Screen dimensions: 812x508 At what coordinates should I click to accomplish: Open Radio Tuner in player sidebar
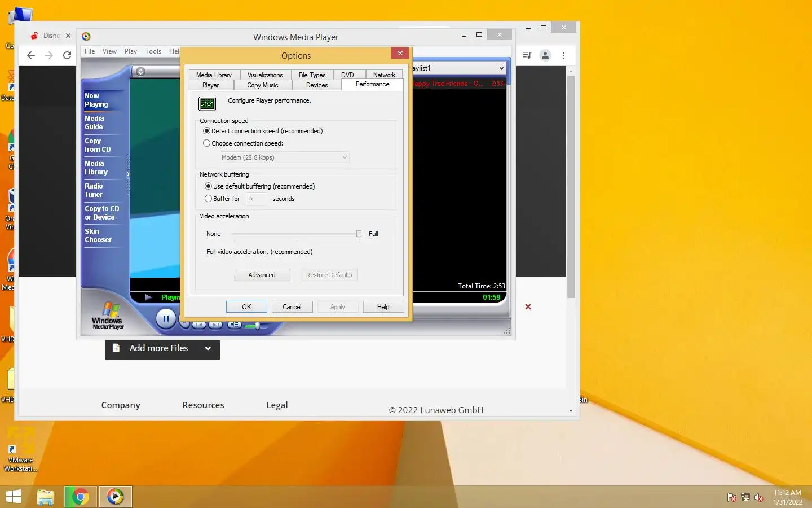point(94,190)
